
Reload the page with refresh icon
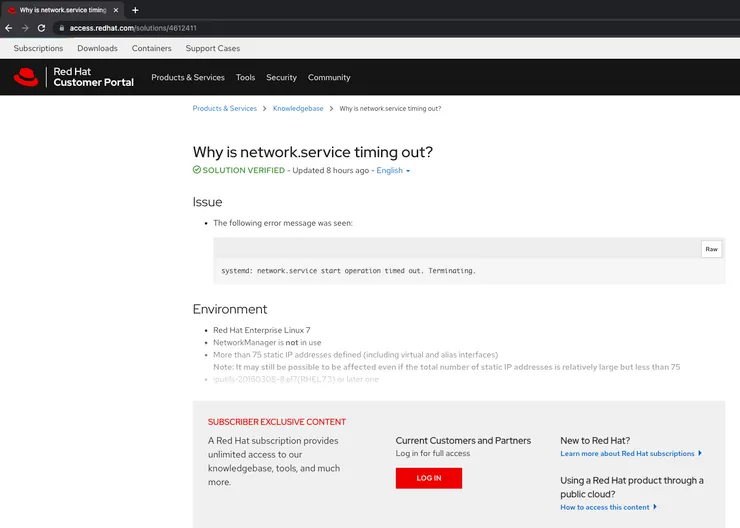[42, 28]
